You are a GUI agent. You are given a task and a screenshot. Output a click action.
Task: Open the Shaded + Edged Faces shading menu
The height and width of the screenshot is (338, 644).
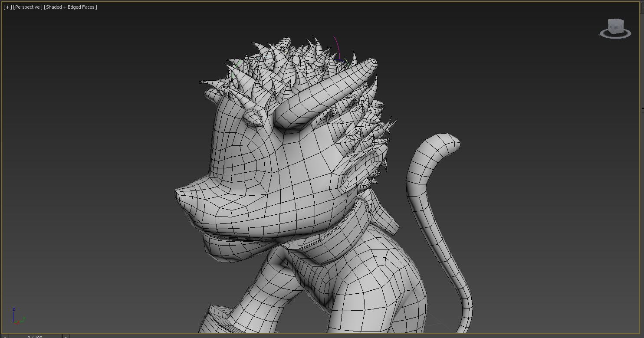(70, 7)
